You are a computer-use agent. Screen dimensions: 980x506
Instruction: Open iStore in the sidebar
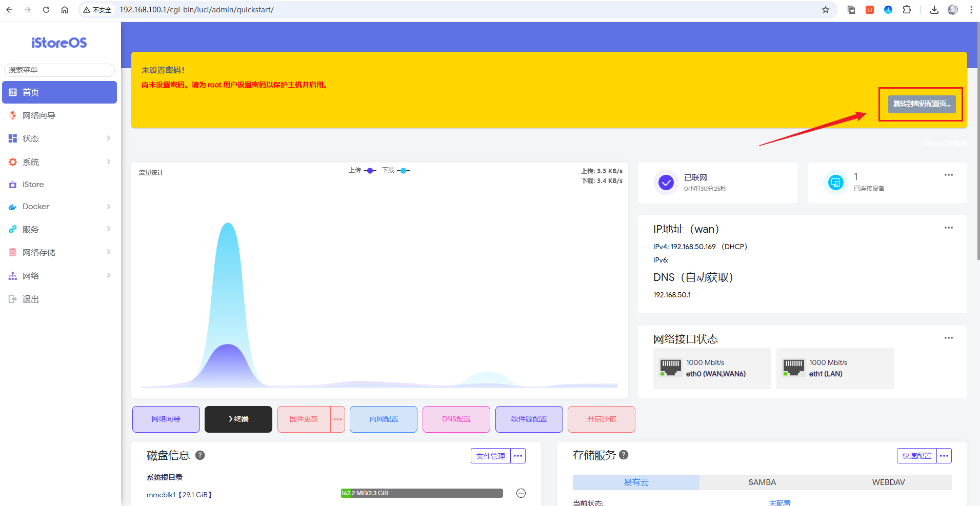click(59, 185)
